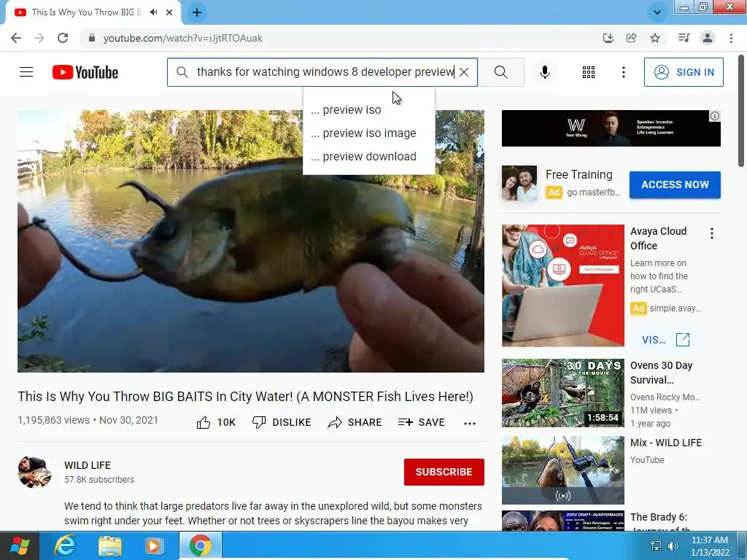This screenshot has height=560, width=747.
Task: Open Chrome profile avatar
Action: (x=708, y=38)
